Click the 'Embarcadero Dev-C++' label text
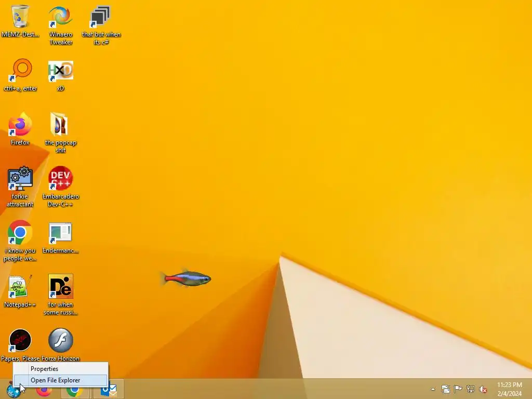Image resolution: width=532 pixels, height=399 pixels. [60, 200]
